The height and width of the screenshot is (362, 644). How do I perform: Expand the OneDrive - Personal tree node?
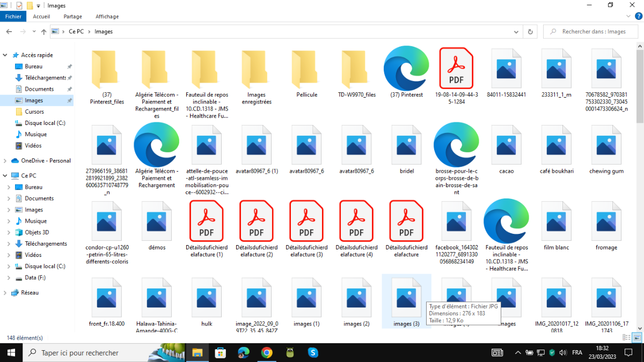pos(5,161)
